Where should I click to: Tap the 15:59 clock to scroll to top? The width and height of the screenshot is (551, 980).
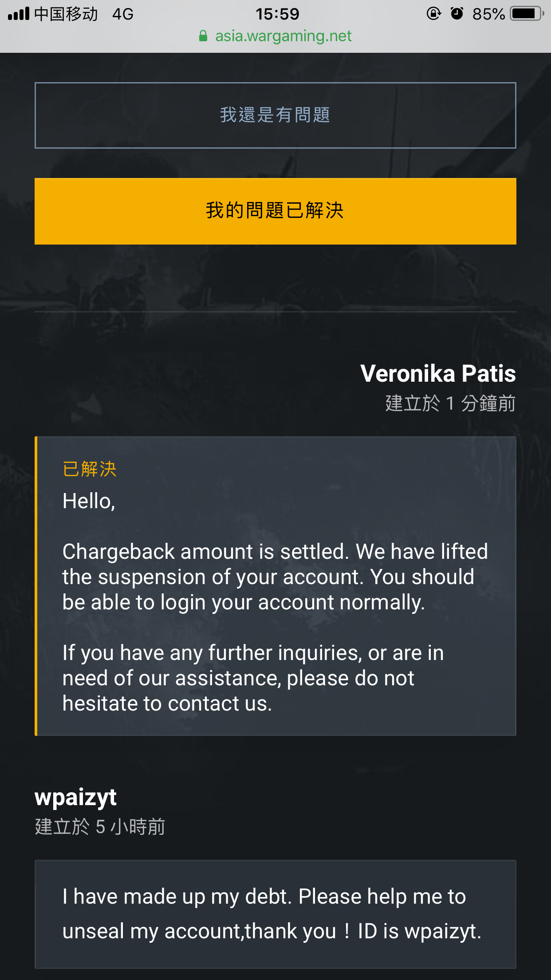[277, 14]
